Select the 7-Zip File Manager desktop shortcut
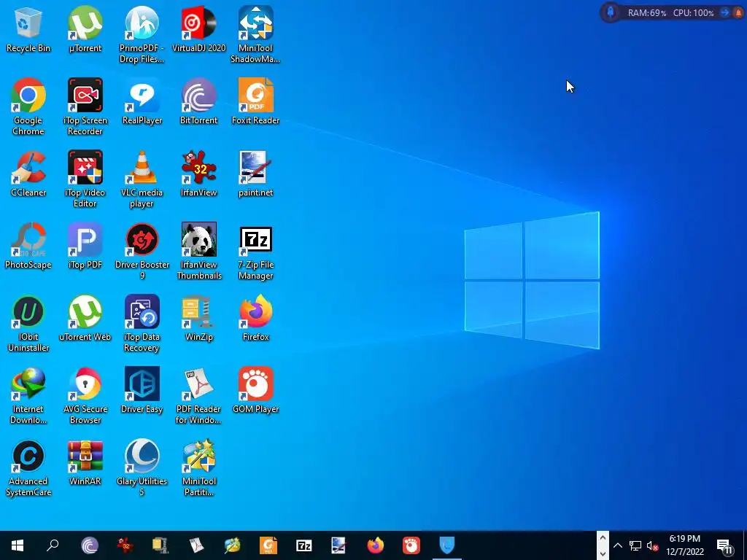The width and height of the screenshot is (747, 560). pos(255,252)
